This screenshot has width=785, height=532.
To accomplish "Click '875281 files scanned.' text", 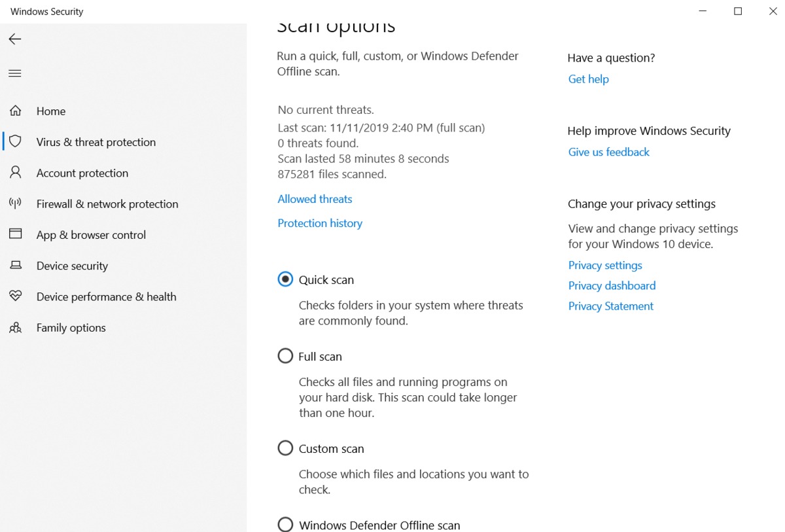I will tap(332, 174).
